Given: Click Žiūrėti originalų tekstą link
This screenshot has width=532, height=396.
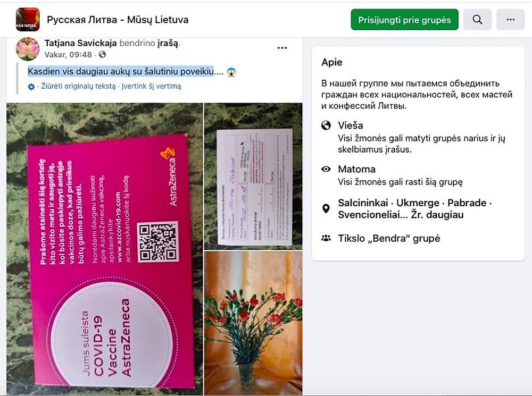Looking at the screenshot, I should pos(78,86).
